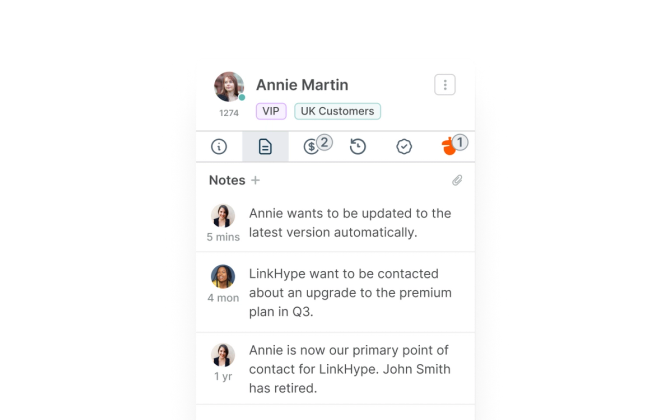Click the customer ID 1274 label
The height and width of the screenshot is (420, 672).
point(229,113)
